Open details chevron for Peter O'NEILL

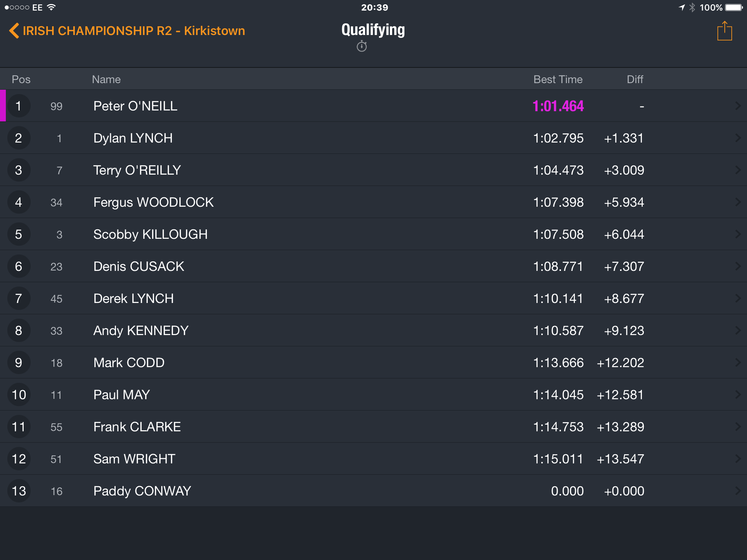[738, 106]
